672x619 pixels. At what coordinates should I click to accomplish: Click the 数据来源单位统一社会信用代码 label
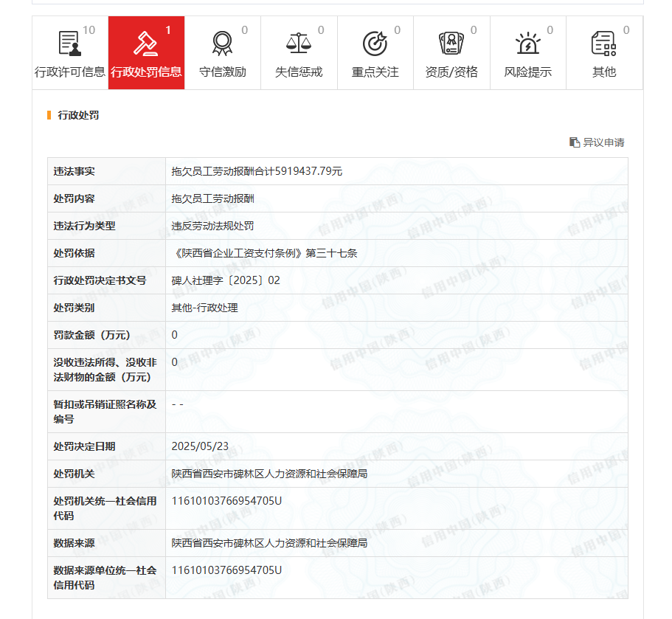click(105, 578)
